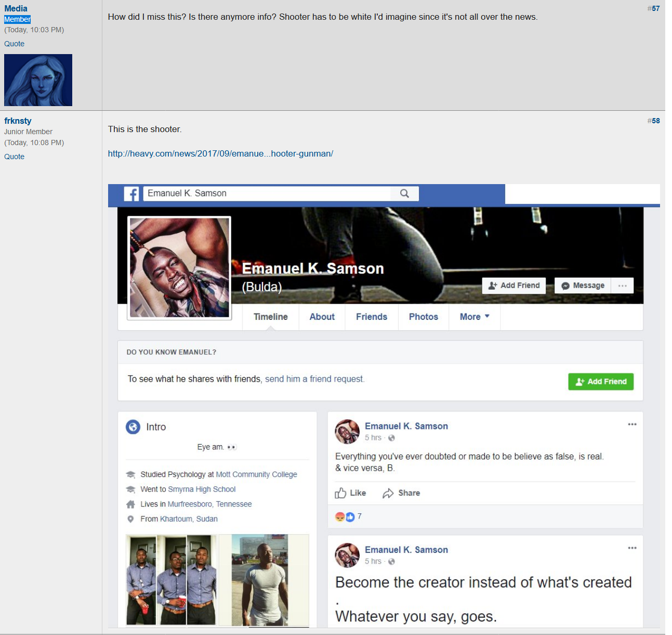Open the three-pose blue shirt photo
672x635 pixels.
coord(171,580)
